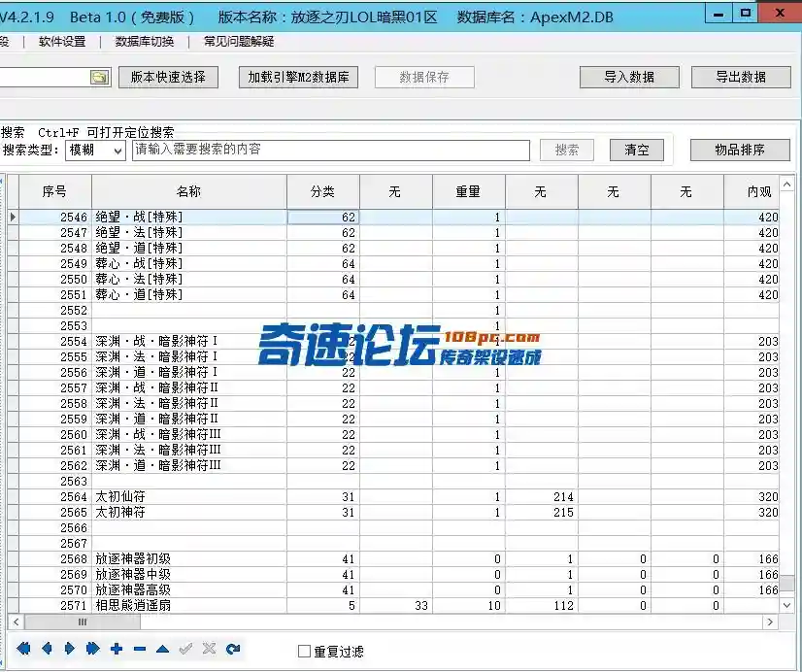Select row 葬心·战[特殊]

coord(394,264)
